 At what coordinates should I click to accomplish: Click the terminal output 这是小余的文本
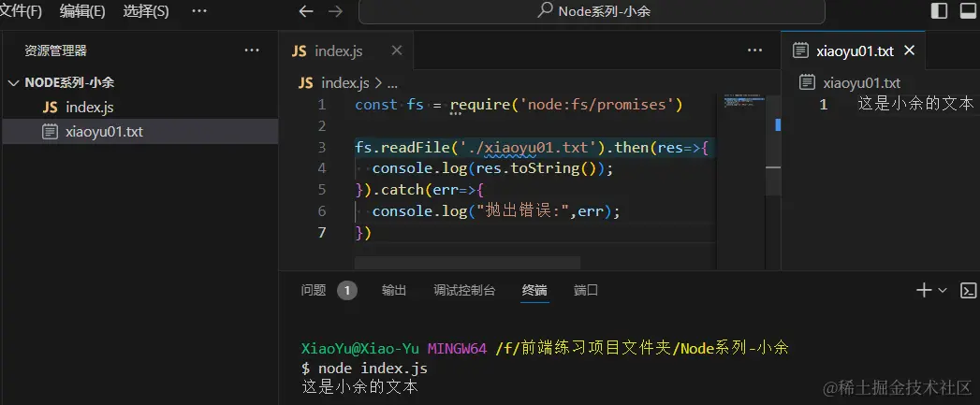[x=359, y=387]
